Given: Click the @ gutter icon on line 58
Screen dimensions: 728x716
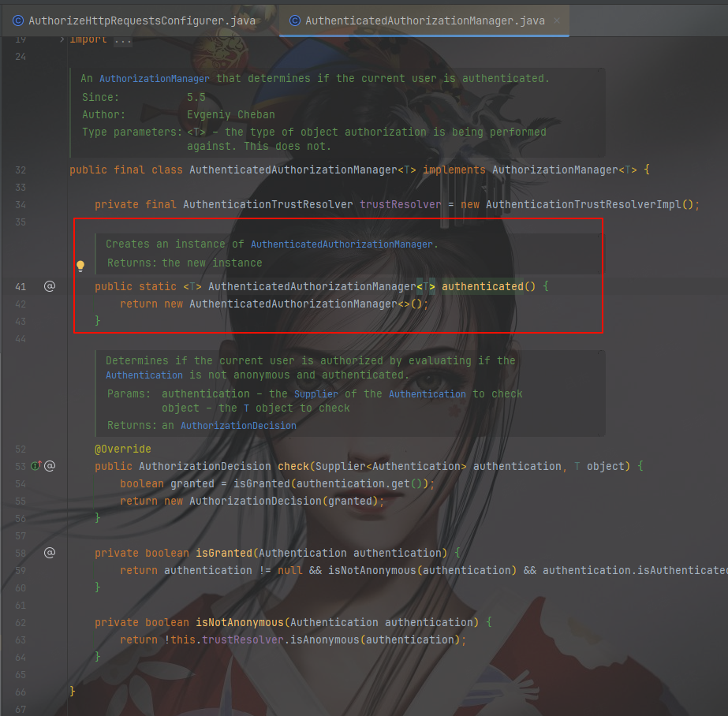Looking at the screenshot, I should click(50, 553).
